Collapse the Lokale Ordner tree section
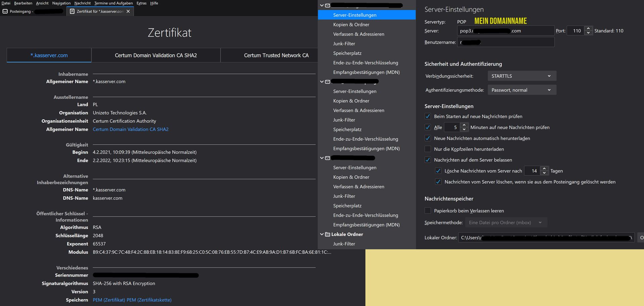This screenshot has width=644, height=306. click(x=322, y=234)
